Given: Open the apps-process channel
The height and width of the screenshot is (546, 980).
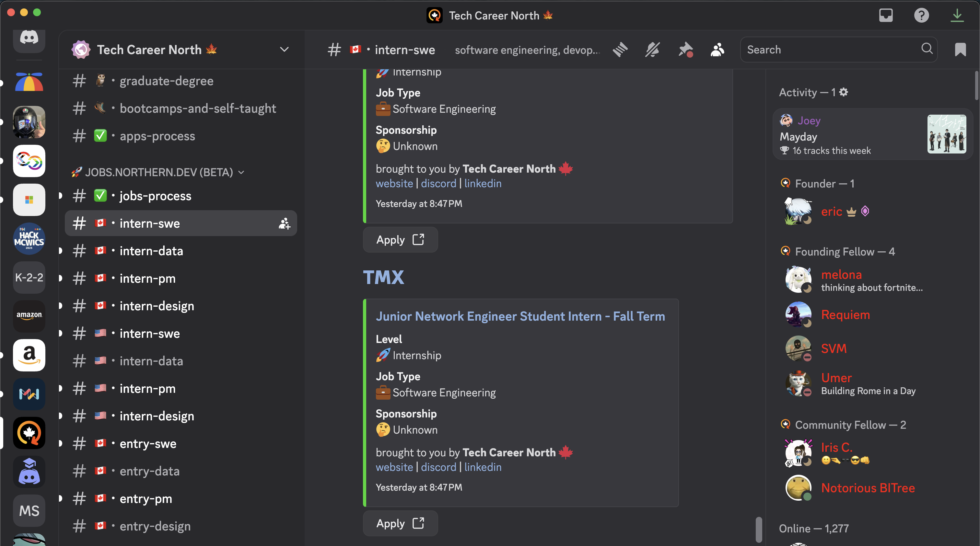Looking at the screenshot, I should [181, 136].
